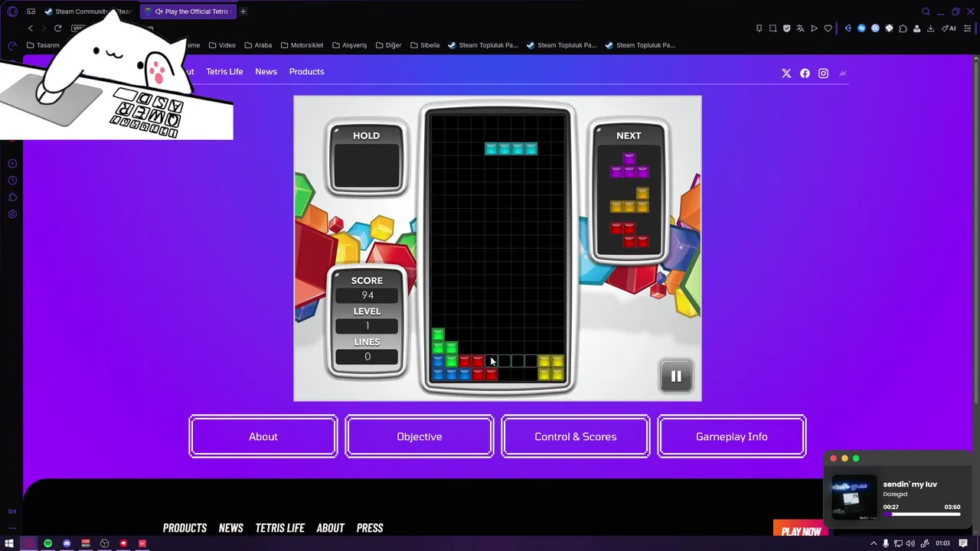Open the volume control in tray
This screenshot has height=551, width=980.
coord(911,543)
